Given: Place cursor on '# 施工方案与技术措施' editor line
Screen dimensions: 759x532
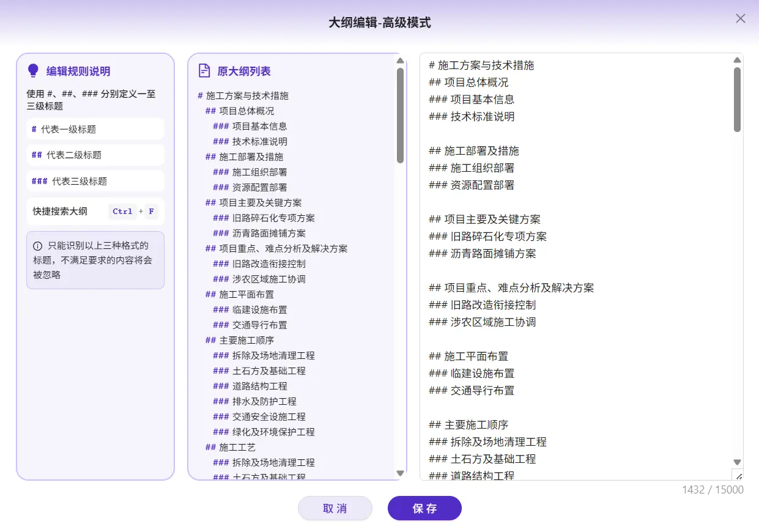Looking at the screenshot, I should (x=482, y=65).
